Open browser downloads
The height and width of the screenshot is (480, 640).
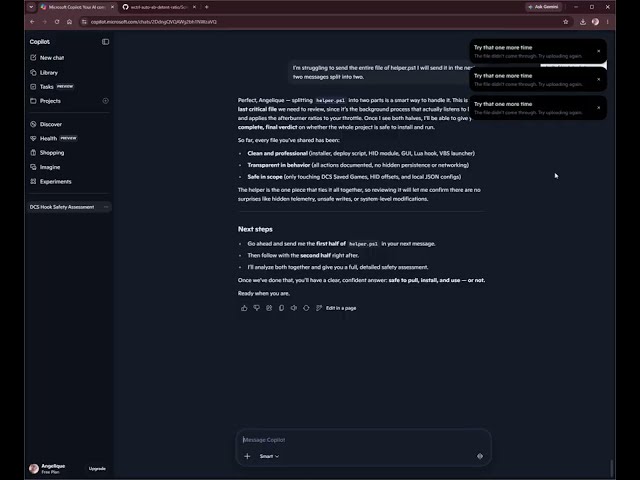pyautogui.click(x=583, y=22)
